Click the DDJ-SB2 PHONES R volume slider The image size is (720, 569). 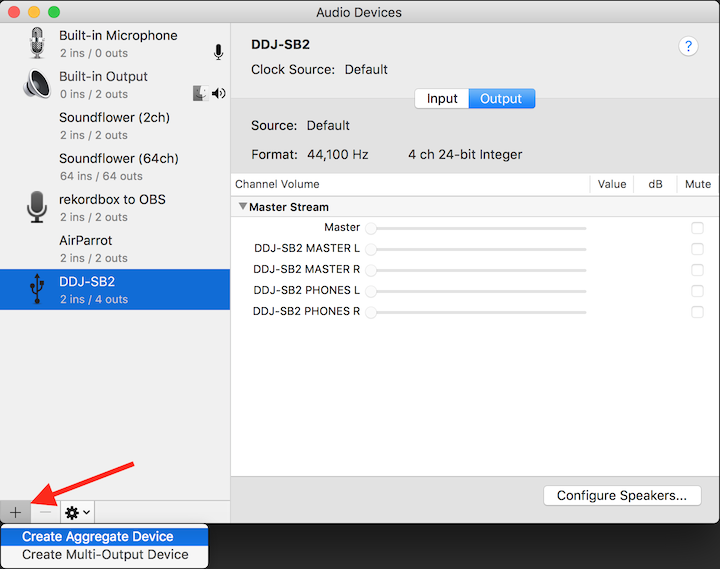(x=476, y=312)
